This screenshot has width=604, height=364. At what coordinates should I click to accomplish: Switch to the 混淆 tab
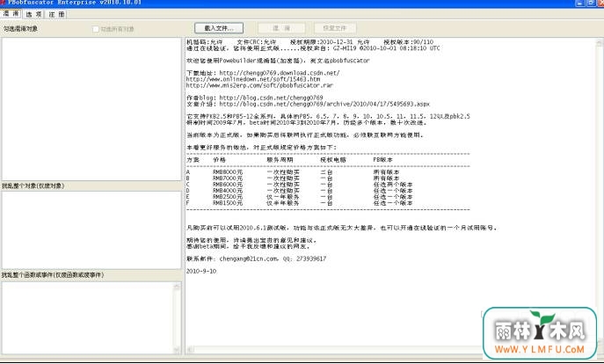point(11,14)
